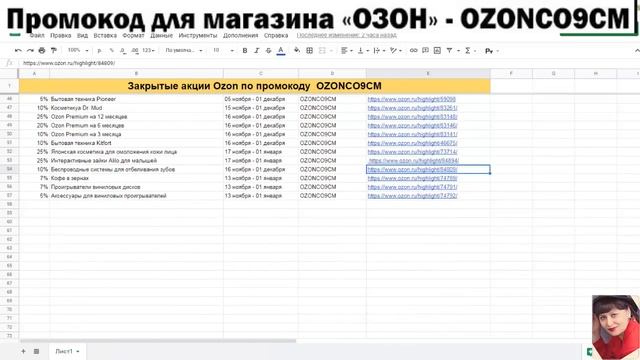Open the 100% zoom dropdown

coord(78,50)
